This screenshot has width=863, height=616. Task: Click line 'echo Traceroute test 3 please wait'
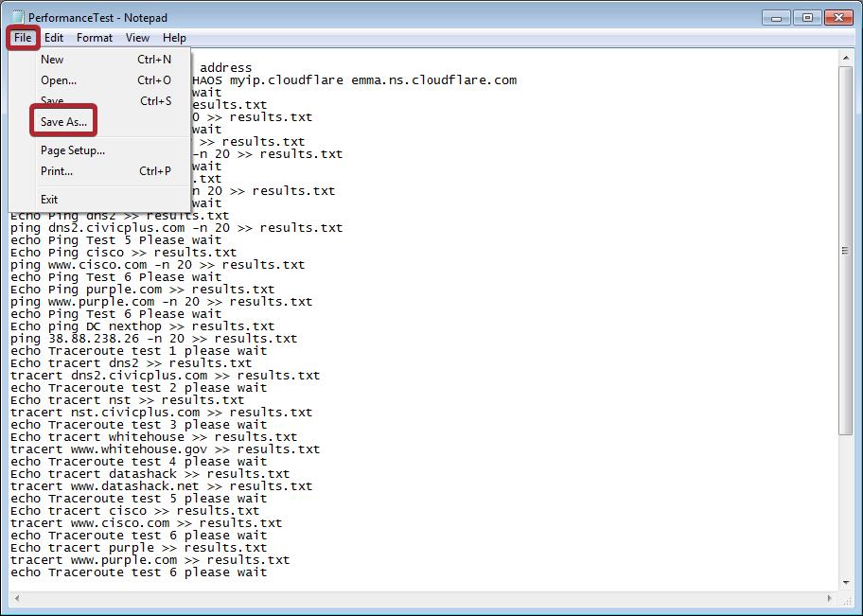(x=139, y=425)
